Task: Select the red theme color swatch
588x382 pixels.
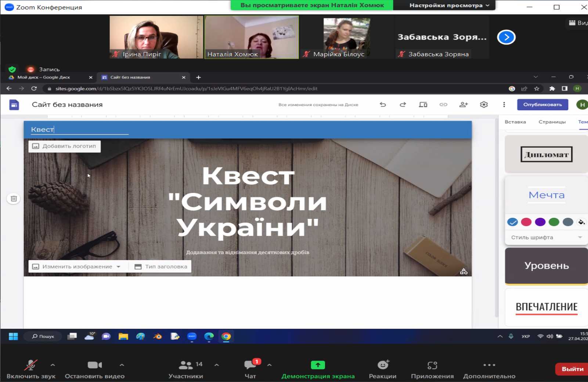Action: coord(527,222)
